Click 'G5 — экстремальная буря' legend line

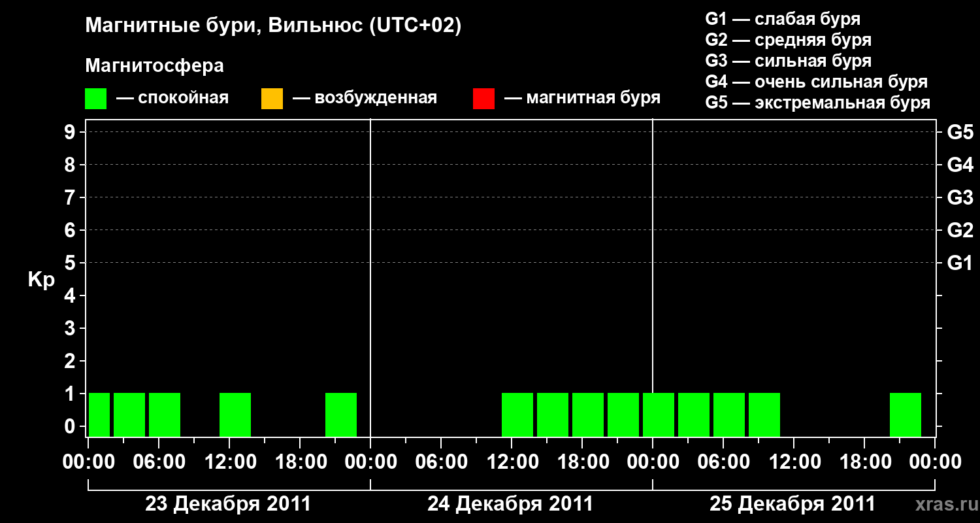818,103
